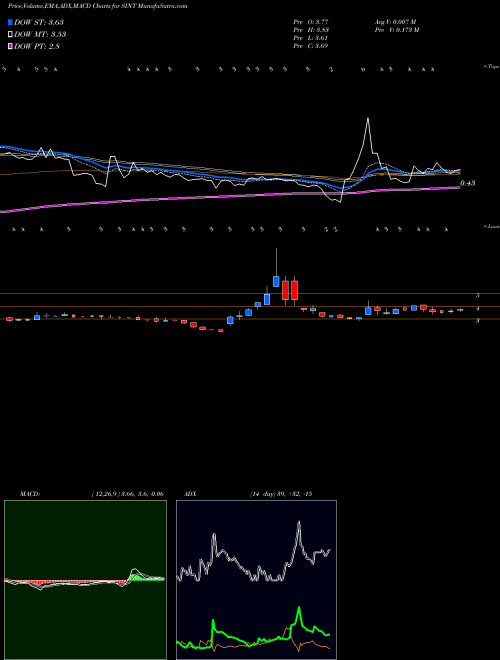Select the 'Pre O: 3.77' value
The width and height of the screenshot is (500, 660).
tap(311, 22)
